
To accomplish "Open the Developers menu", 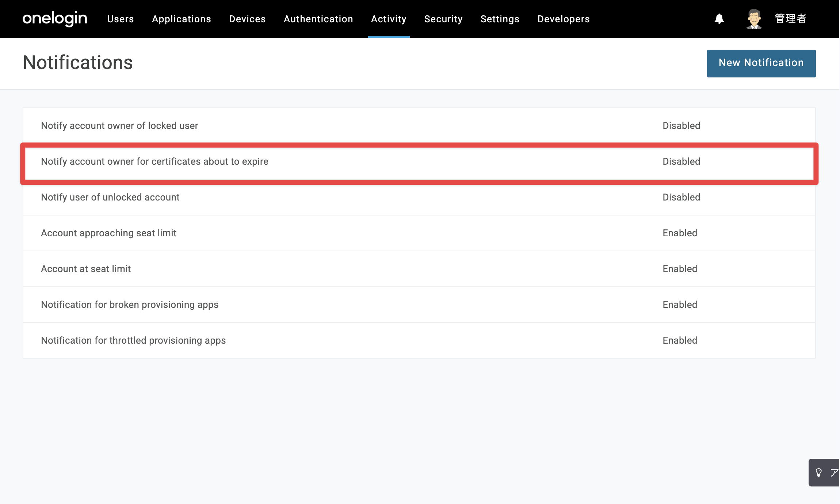I will point(564,19).
